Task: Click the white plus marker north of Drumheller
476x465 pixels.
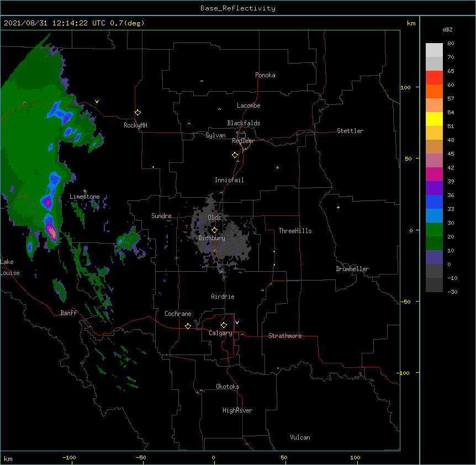Action: coord(338,207)
